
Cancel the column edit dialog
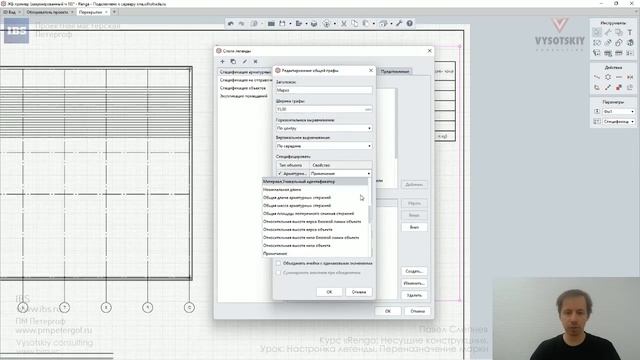[359, 292]
